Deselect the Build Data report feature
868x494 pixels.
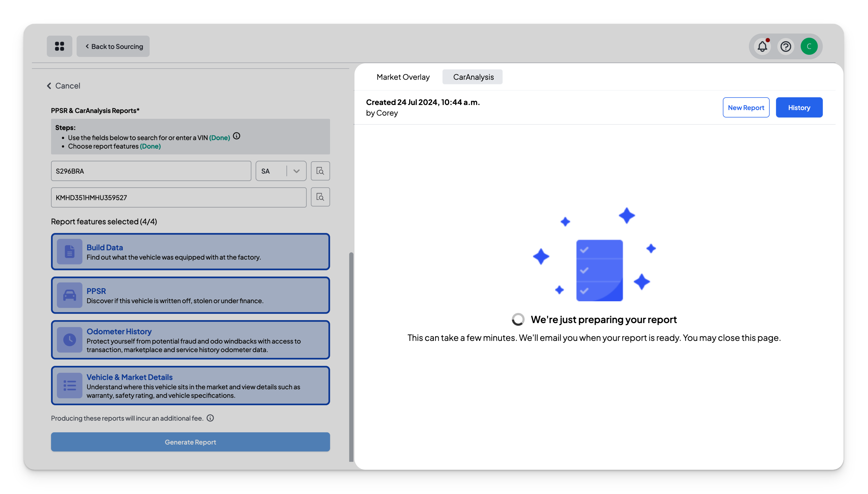(x=190, y=252)
